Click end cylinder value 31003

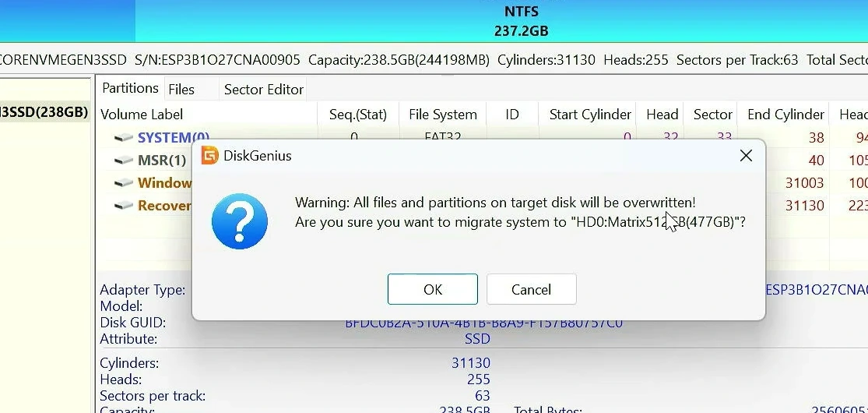[804, 183]
